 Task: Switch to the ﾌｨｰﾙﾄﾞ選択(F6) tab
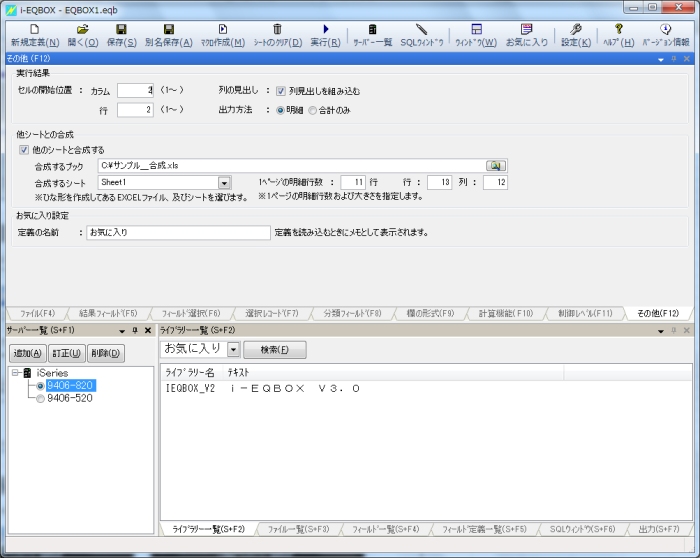pos(191,313)
